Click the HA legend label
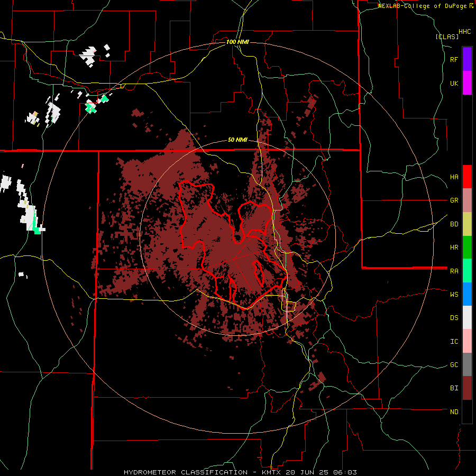The image size is (476, 476). pyautogui.click(x=454, y=177)
